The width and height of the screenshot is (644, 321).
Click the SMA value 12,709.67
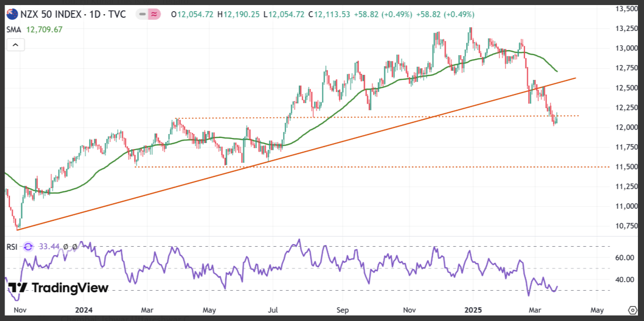(x=43, y=29)
